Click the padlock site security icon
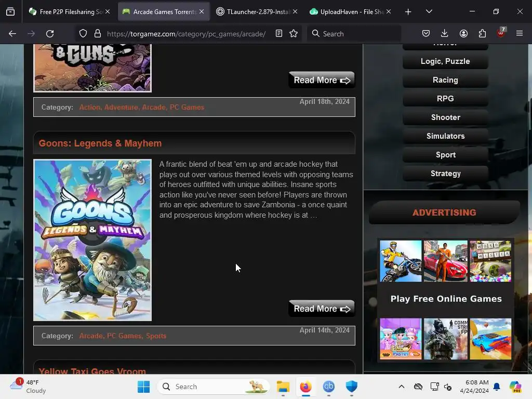 pyautogui.click(x=98, y=34)
